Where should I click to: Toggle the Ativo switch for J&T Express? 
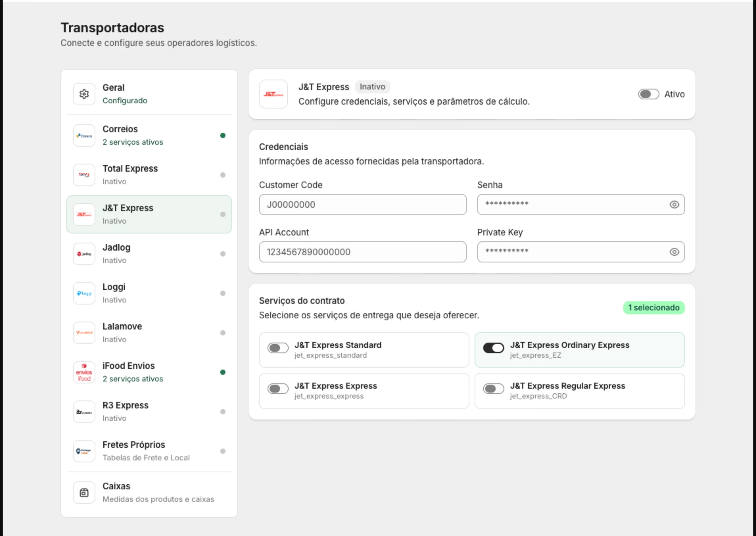[x=648, y=94]
